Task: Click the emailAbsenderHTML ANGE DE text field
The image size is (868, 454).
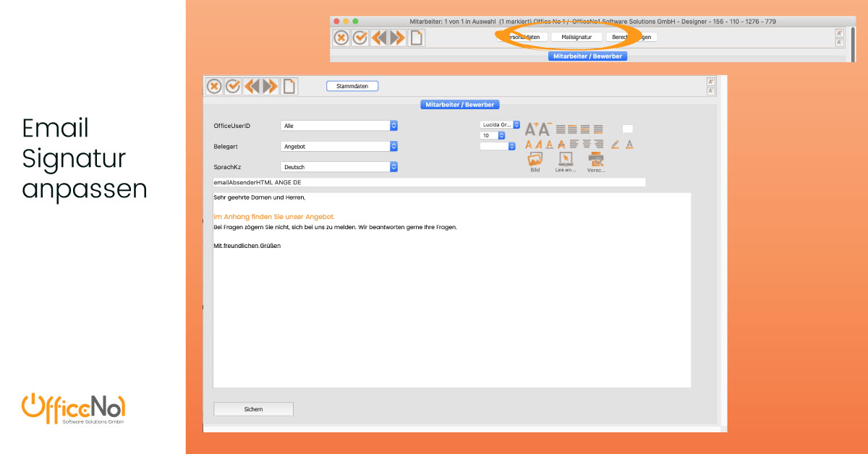Action: click(429, 183)
